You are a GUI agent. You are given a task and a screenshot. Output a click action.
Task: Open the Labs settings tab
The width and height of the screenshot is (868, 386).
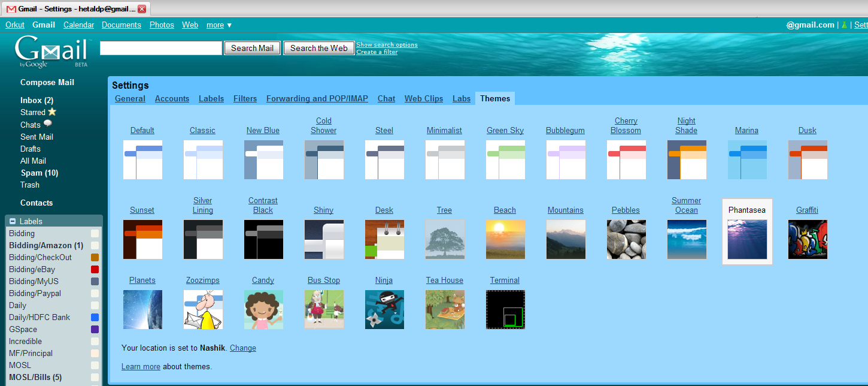462,99
